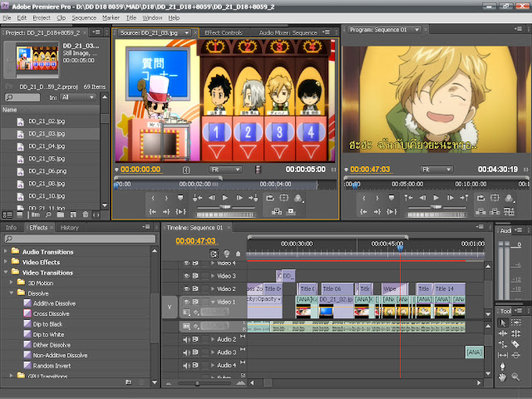532x399 pixels.
Task: Click Set In Point in Source monitor
Action: click(x=153, y=198)
